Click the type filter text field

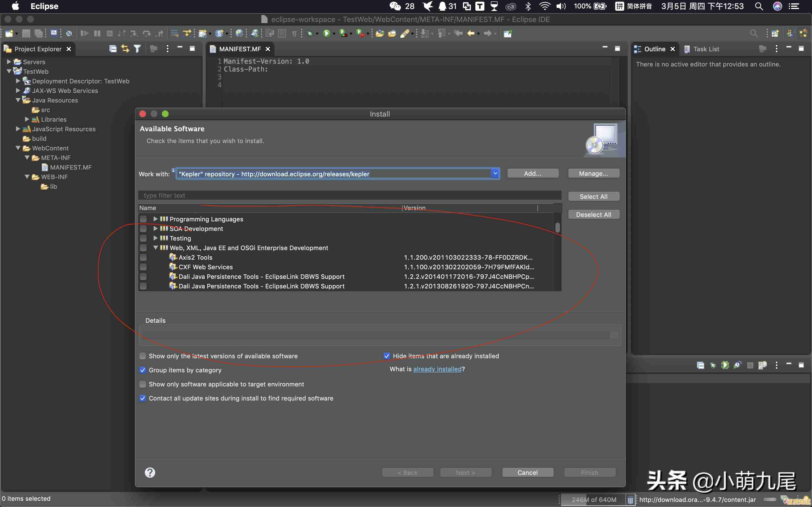click(349, 195)
